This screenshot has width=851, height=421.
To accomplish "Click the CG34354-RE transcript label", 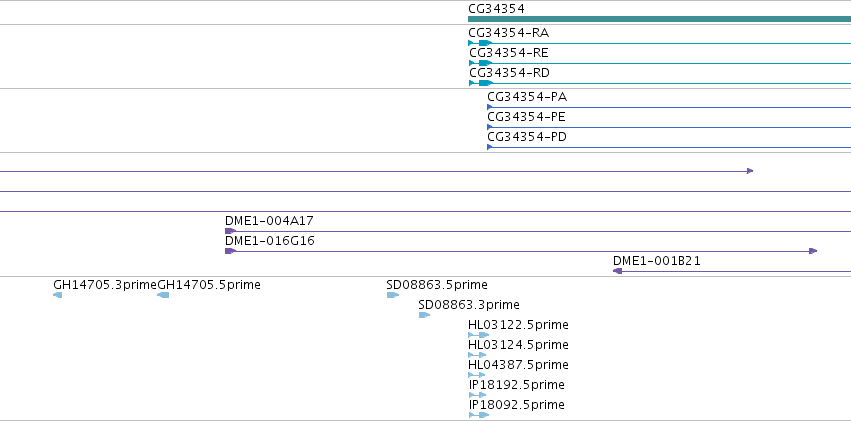I will 509,53.
